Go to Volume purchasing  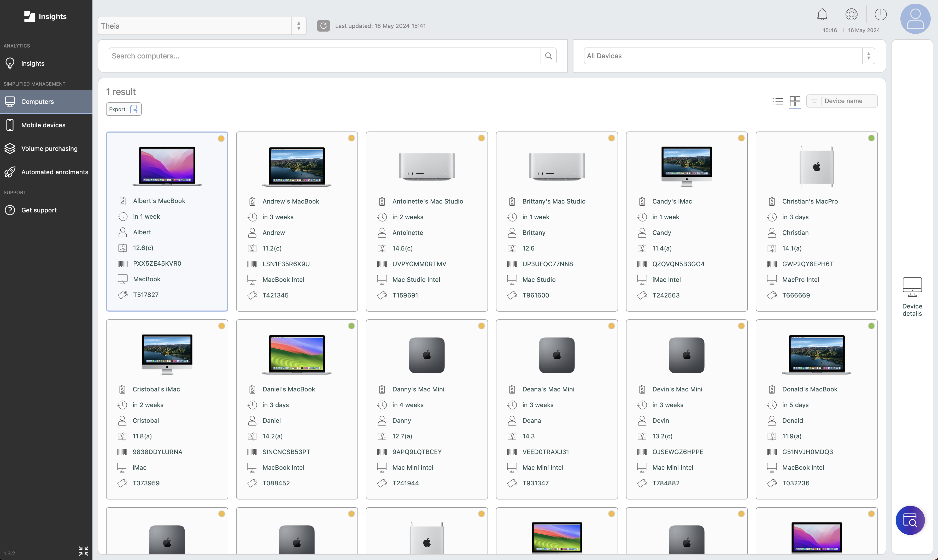click(46, 148)
